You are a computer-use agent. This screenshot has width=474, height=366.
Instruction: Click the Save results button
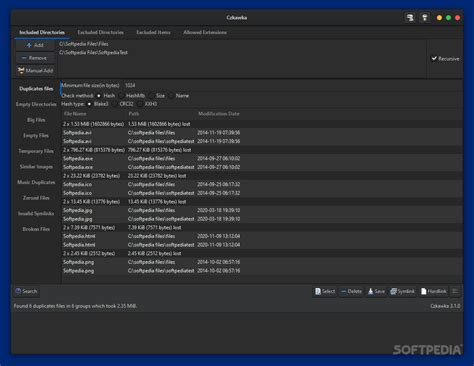[376, 291]
